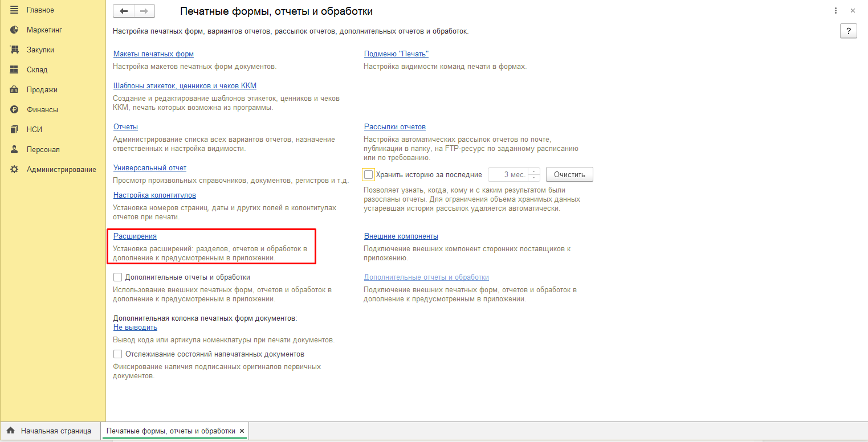Select the Склад grid icon
This screenshot has height=442, width=868.
pyautogui.click(x=14, y=69)
